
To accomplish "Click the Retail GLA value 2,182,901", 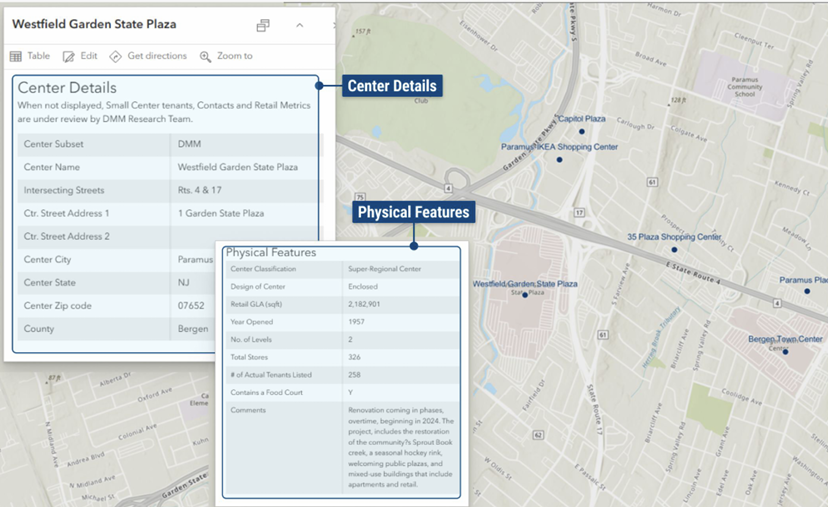I will pyautogui.click(x=364, y=304).
